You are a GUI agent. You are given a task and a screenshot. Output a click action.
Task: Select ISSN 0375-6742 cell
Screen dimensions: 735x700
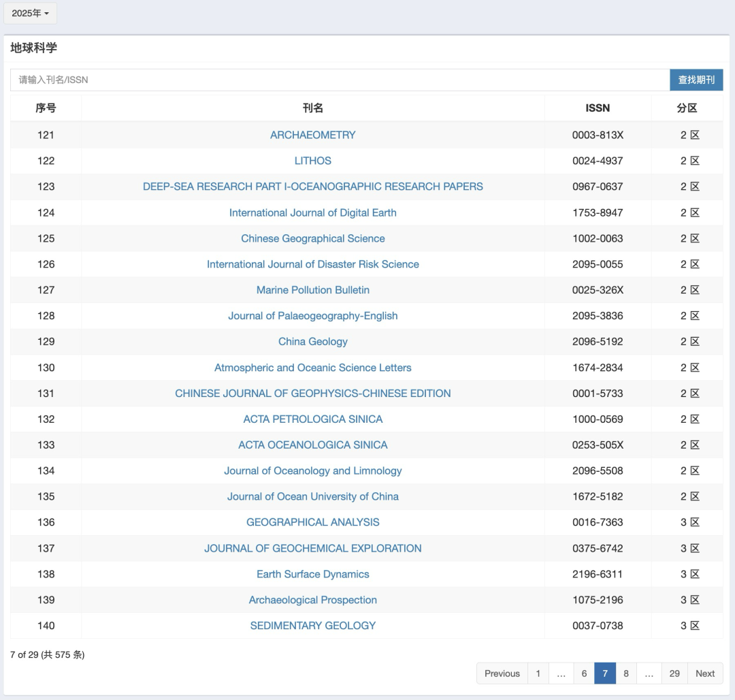coord(598,549)
